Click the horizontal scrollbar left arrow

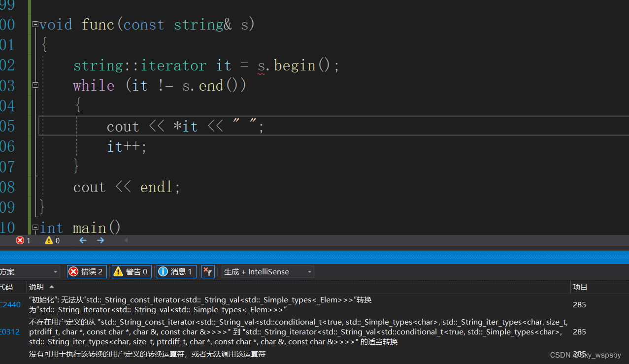click(126, 240)
